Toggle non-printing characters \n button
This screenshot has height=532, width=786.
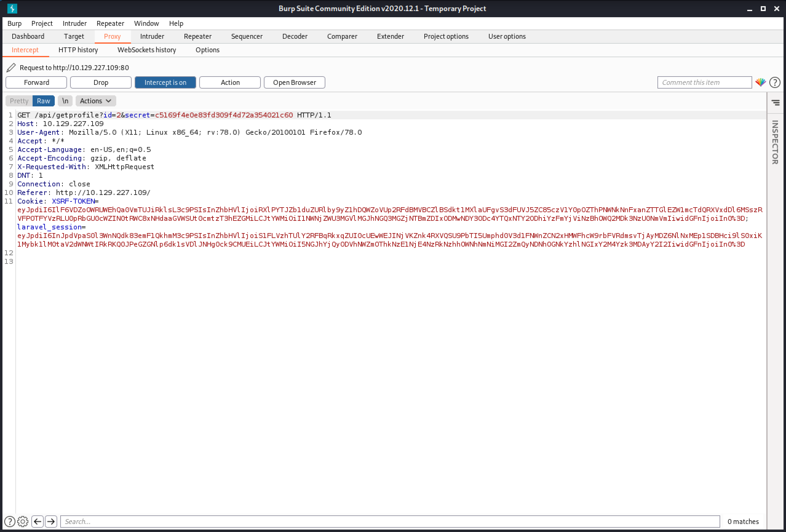(x=65, y=101)
